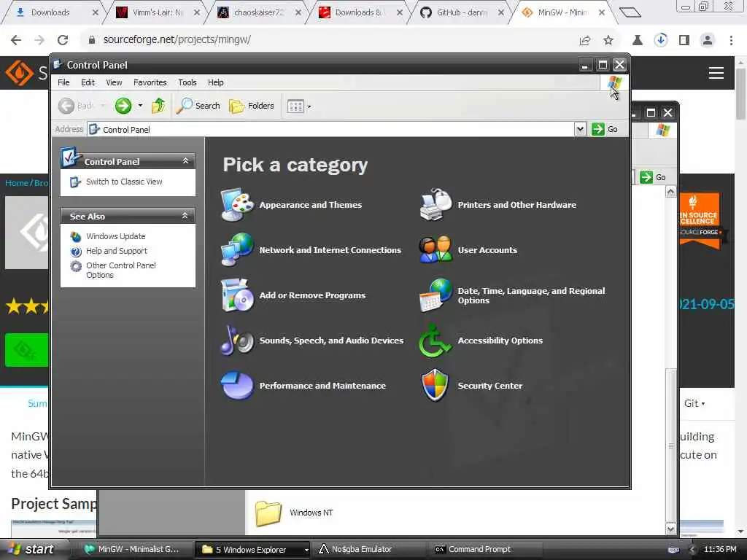Click the Start button

pyautogui.click(x=32, y=549)
